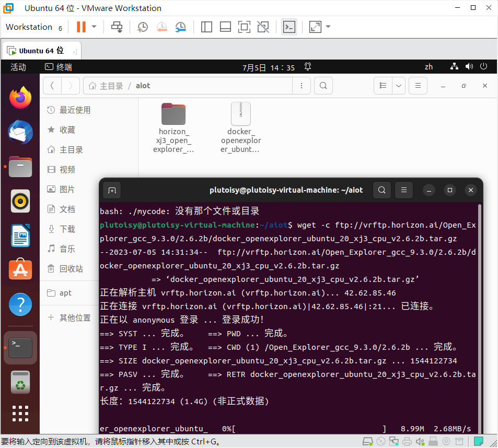
Task: Open the snapshot manager
Action: [181, 27]
